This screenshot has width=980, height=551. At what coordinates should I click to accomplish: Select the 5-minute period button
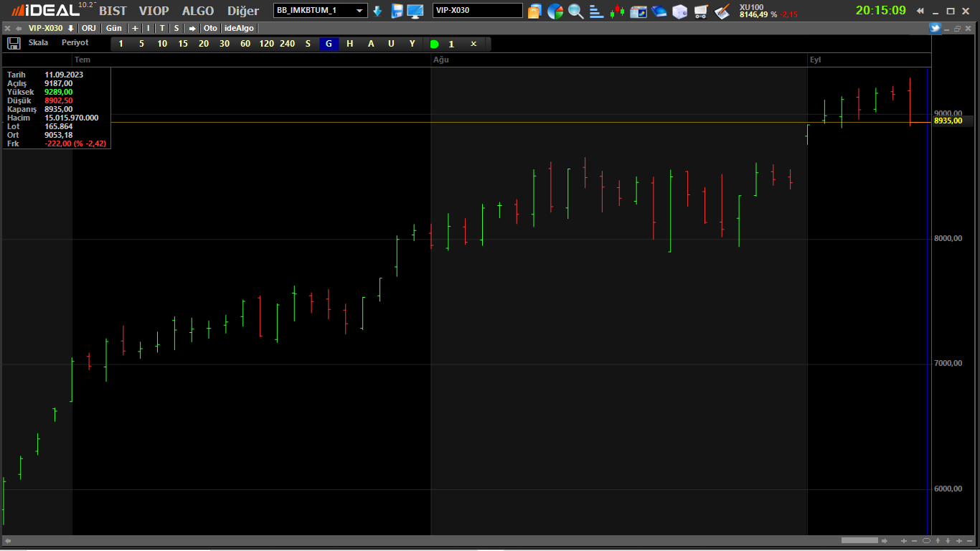tap(141, 44)
